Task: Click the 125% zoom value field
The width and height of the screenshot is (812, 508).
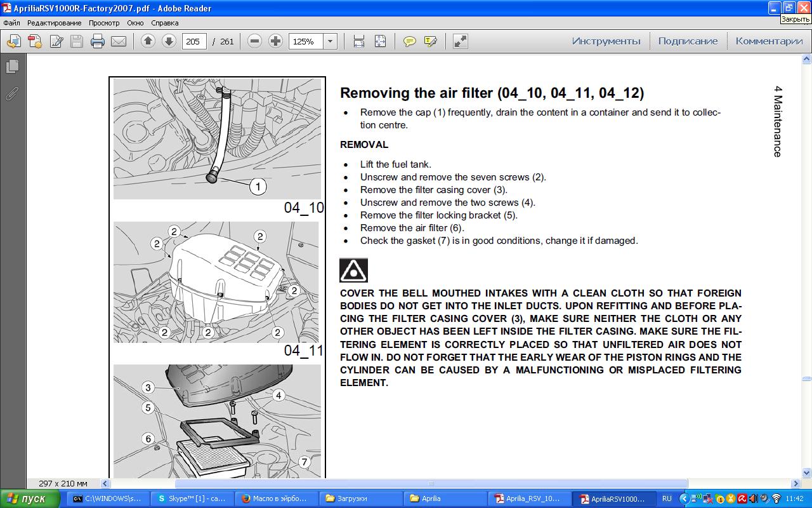Action: click(306, 41)
